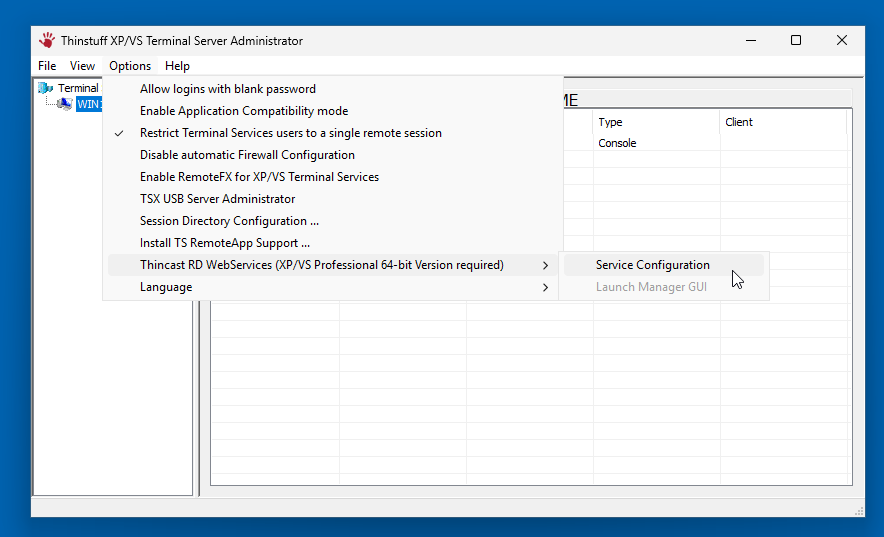Image resolution: width=884 pixels, height=537 pixels.
Task: Select Service Configuration in submenu
Action: click(x=664, y=265)
